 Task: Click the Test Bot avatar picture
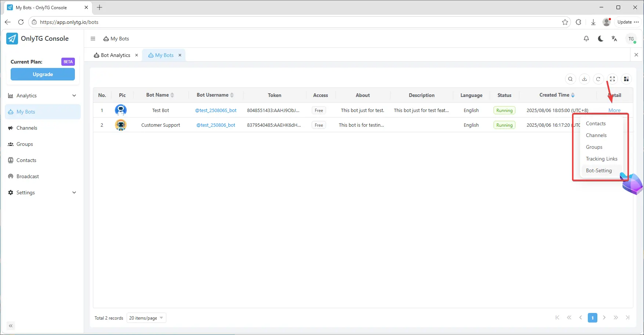coord(121,110)
